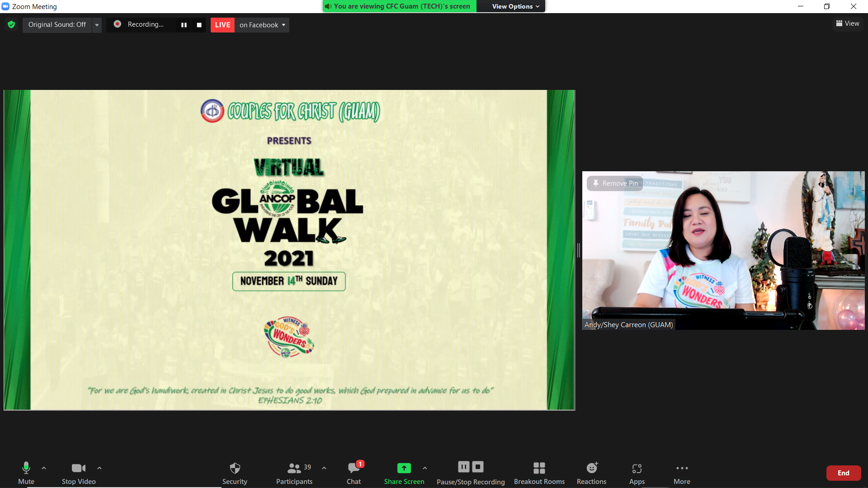Open Reactions menu

(592, 473)
